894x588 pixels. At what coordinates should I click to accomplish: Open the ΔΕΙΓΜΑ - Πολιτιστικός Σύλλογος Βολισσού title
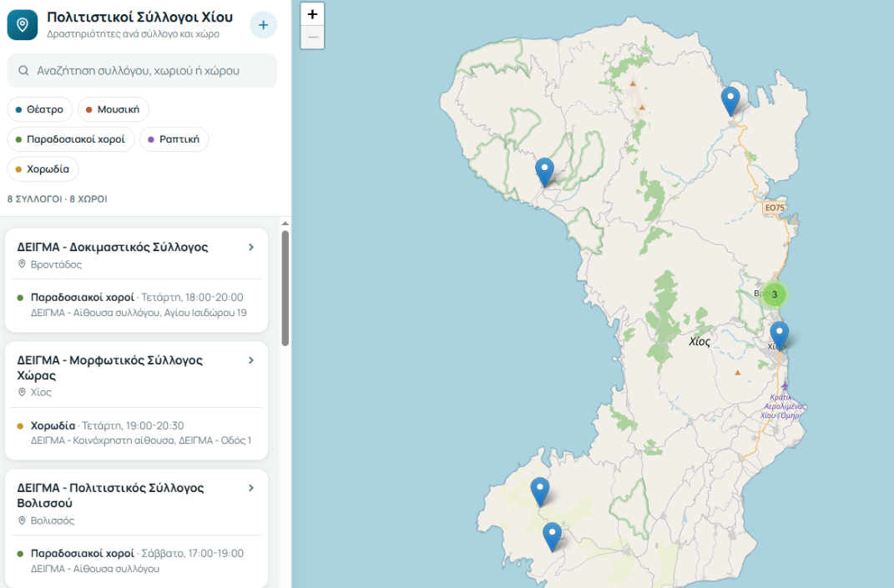111,495
